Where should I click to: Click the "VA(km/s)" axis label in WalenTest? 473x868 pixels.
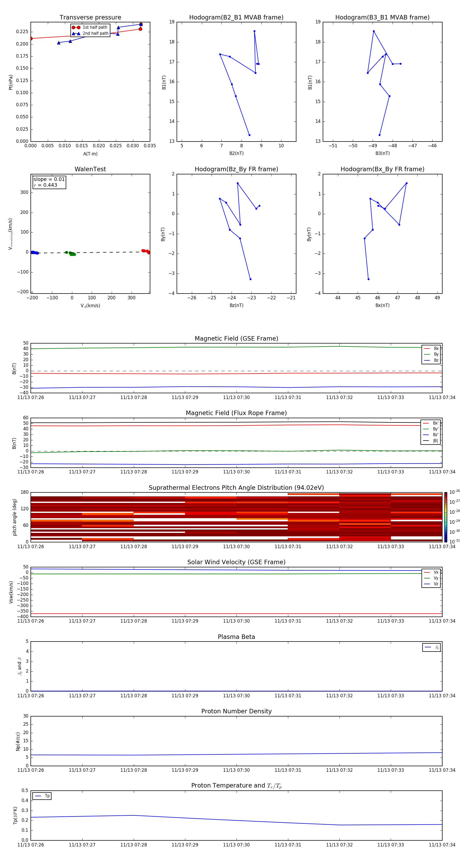[90, 306]
